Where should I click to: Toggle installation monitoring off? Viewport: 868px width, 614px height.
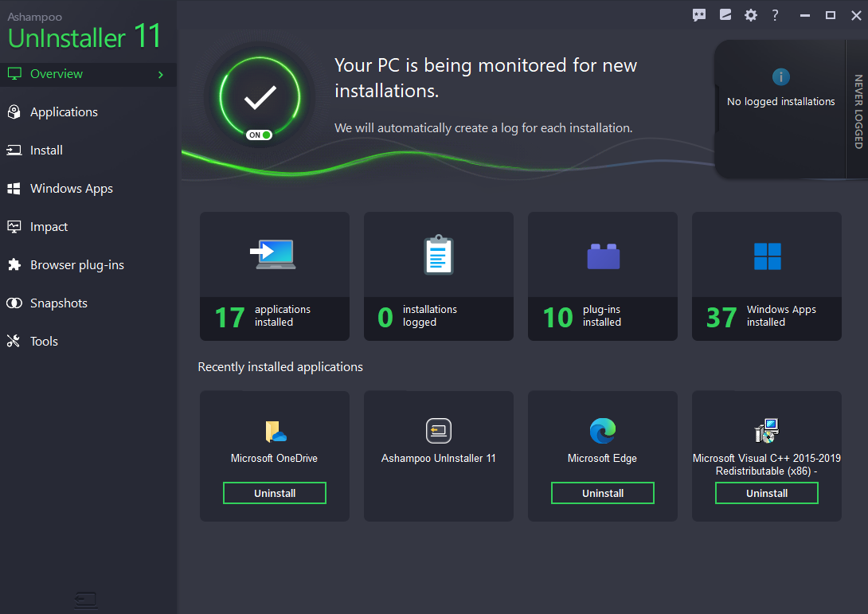[x=258, y=134]
